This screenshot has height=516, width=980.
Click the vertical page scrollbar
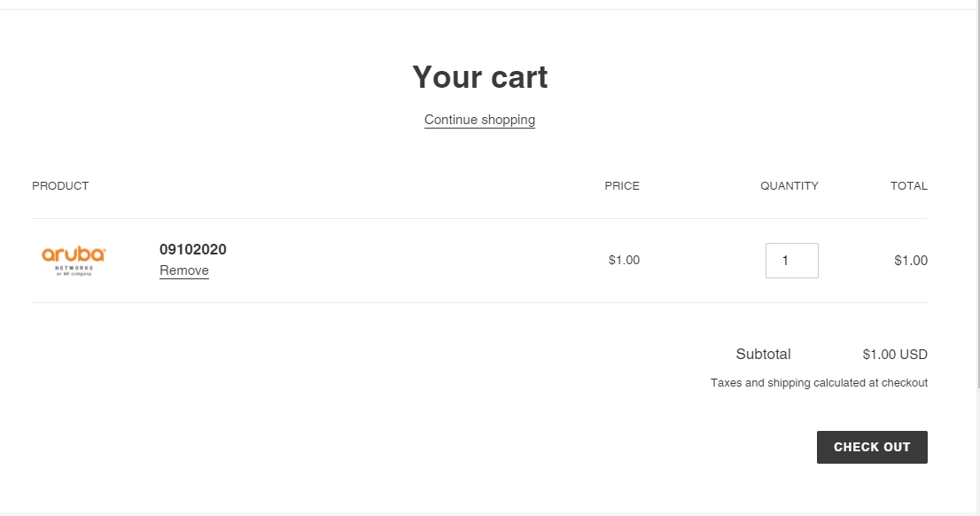point(976,194)
